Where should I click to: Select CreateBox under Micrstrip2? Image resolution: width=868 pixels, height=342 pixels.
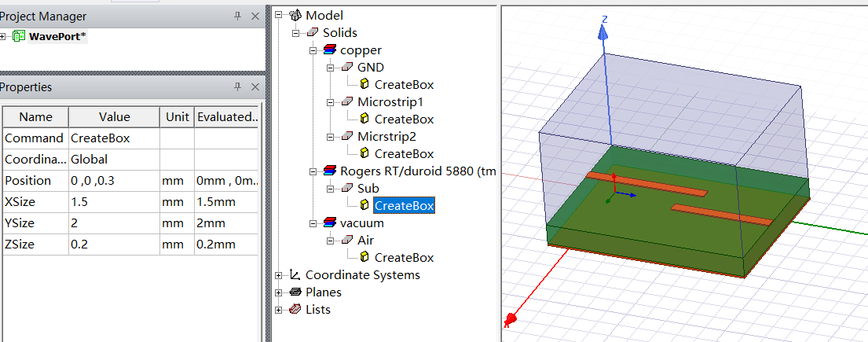click(x=404, y=153)
